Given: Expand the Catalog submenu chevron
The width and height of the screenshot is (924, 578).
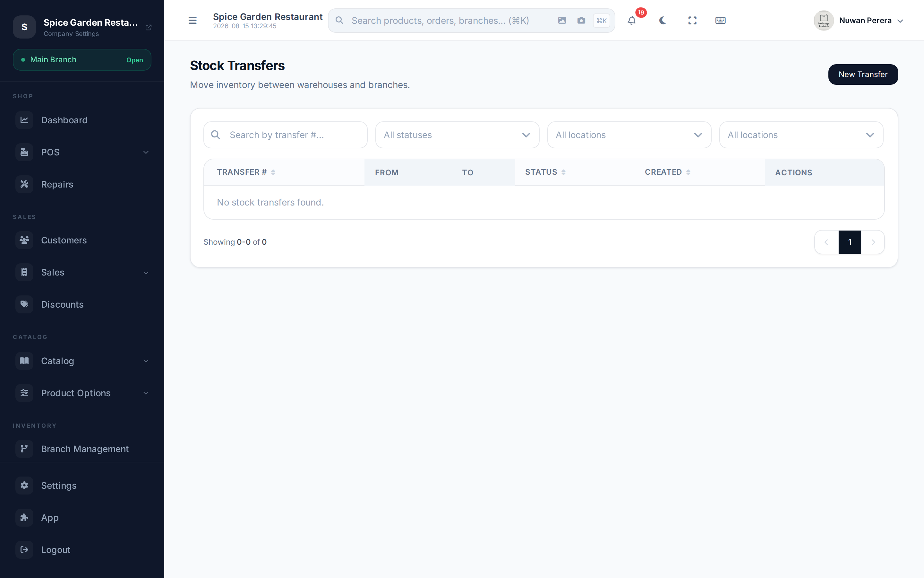Looking at the screenshot, I should point(146,361).
